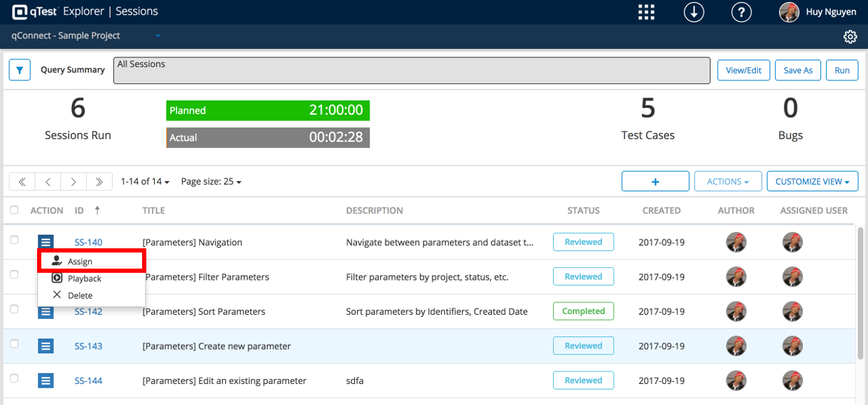Tick the checkbox for session SS-143
Screen dimensions: 868x405
(14, 344)
